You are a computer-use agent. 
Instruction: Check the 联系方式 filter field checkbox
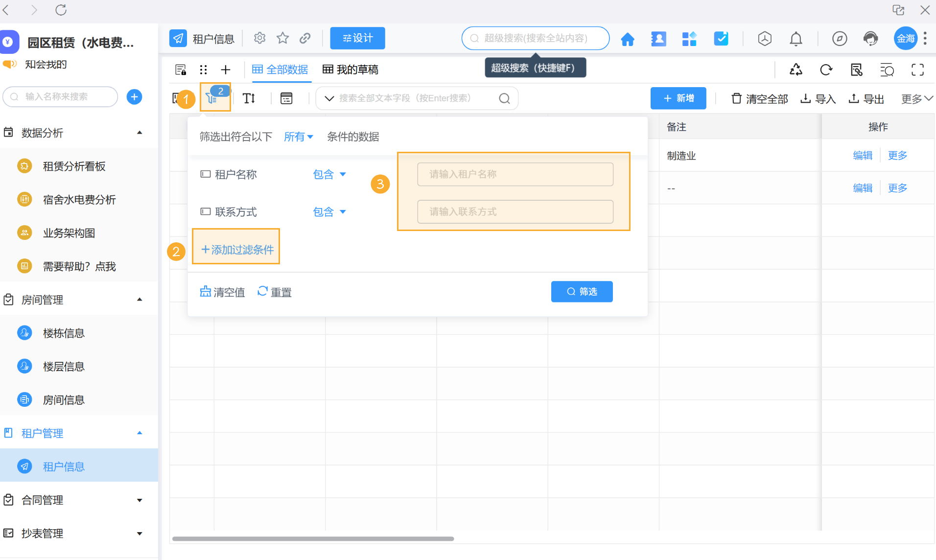[x=205, y=211]
